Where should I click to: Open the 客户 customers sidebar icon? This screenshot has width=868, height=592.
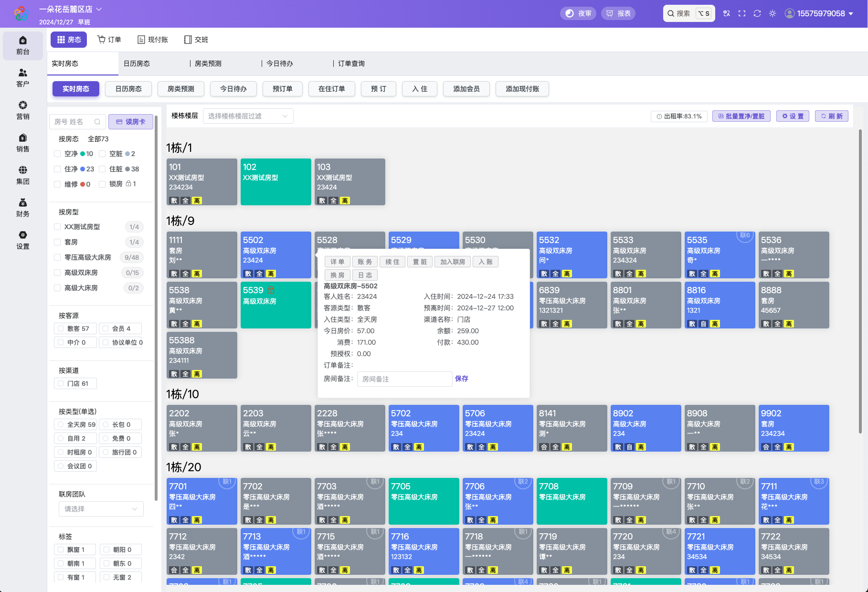tap(22, 78)
